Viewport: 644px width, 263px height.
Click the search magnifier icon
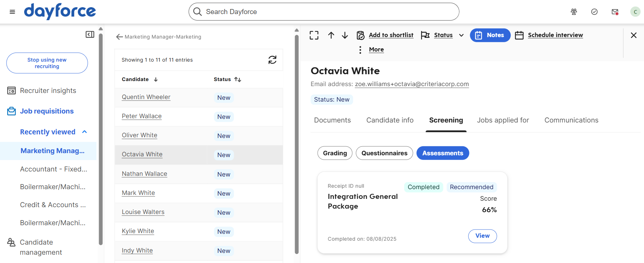197,12
